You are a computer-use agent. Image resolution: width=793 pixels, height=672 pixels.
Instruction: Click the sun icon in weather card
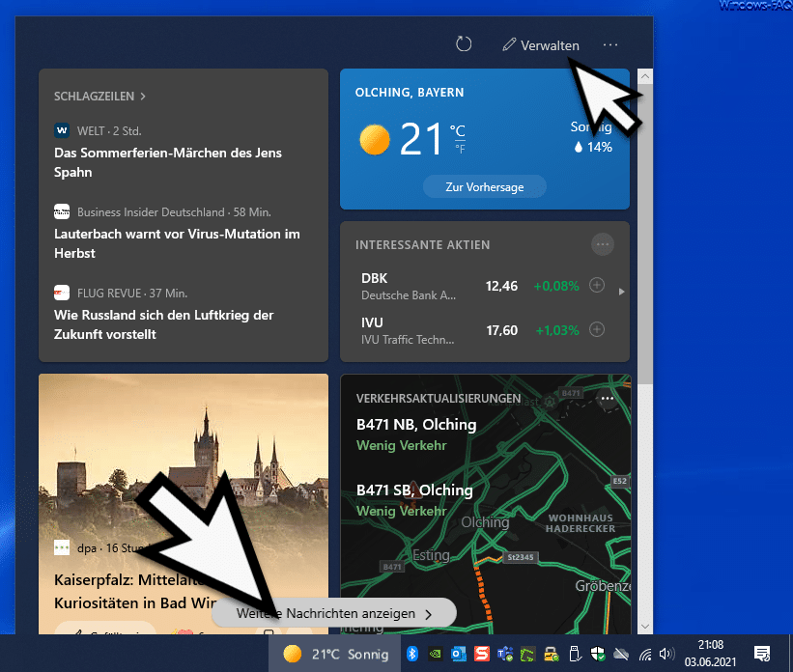tap(375, 140)
